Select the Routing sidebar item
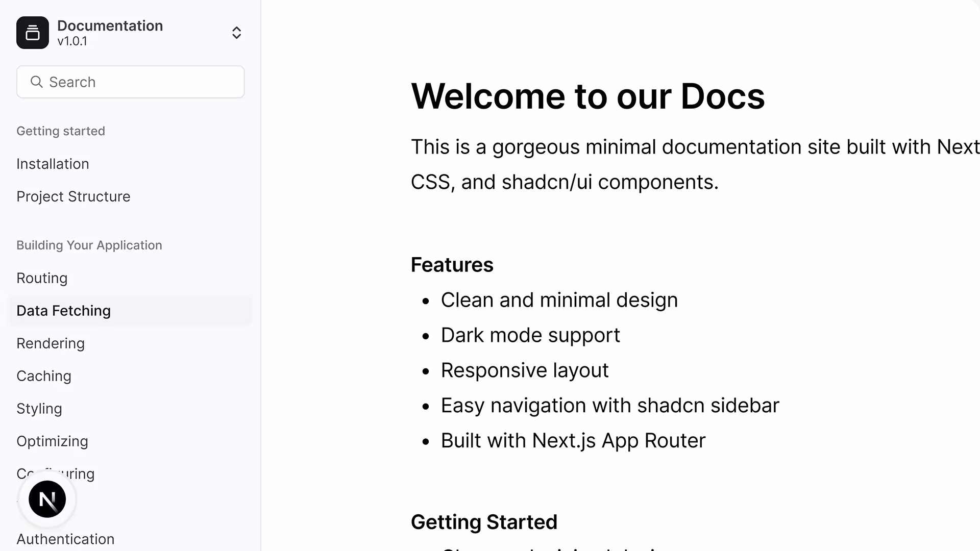 [42, 278]
